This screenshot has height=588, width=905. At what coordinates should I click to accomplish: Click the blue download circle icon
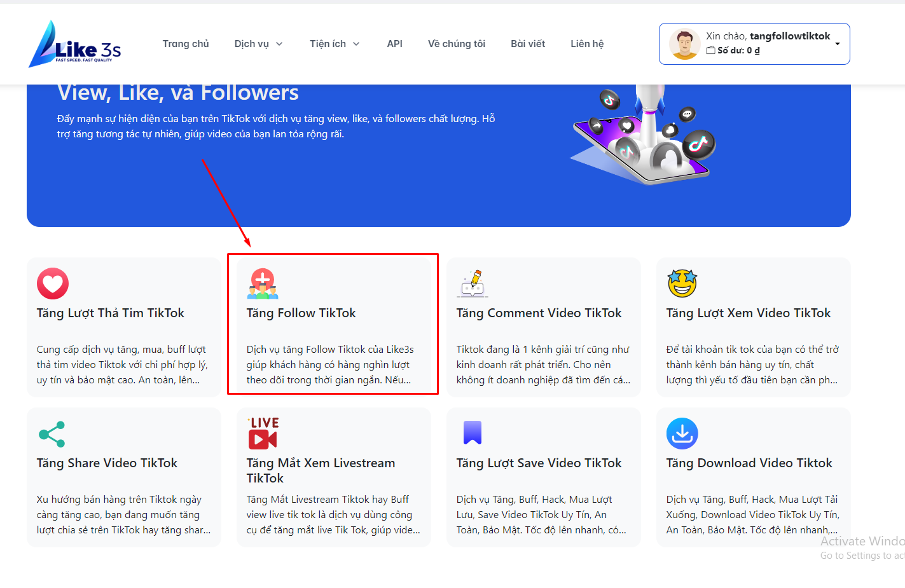coord(682,434)
